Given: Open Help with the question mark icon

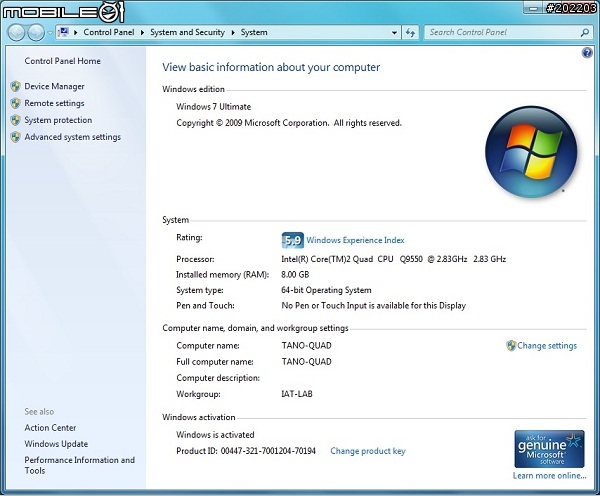Looking at the screenshot, I should (x=587, y=52).
